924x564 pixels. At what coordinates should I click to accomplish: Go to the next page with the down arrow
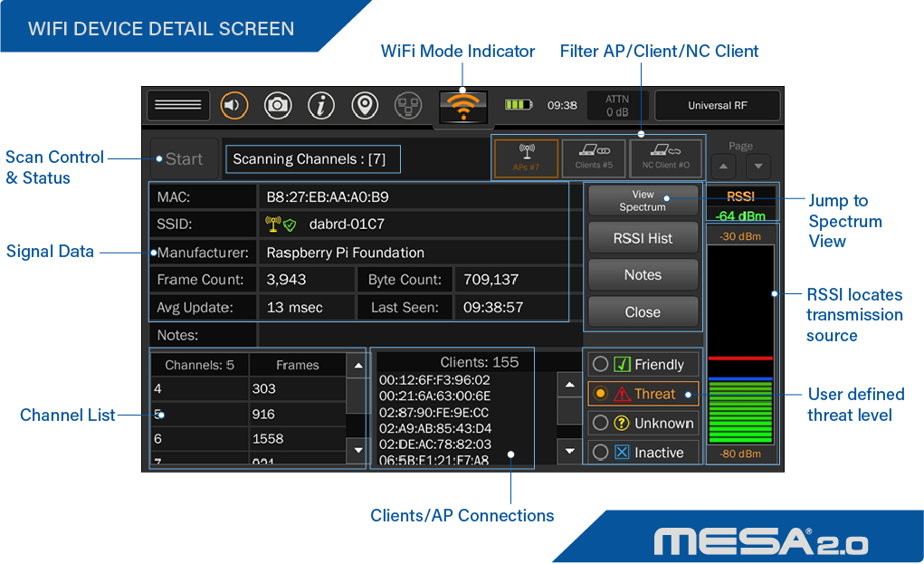coord(758,167)
